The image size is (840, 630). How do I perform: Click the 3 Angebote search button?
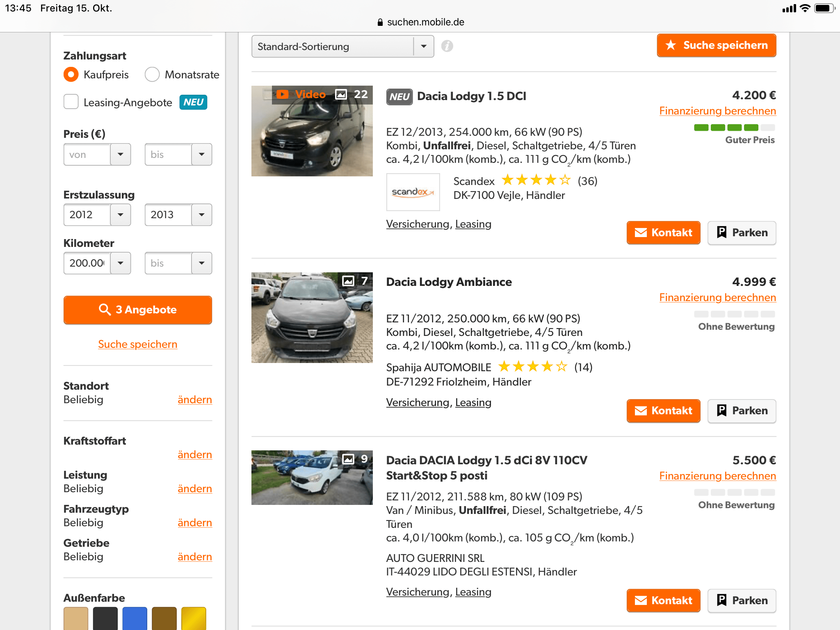click(137, 310)
